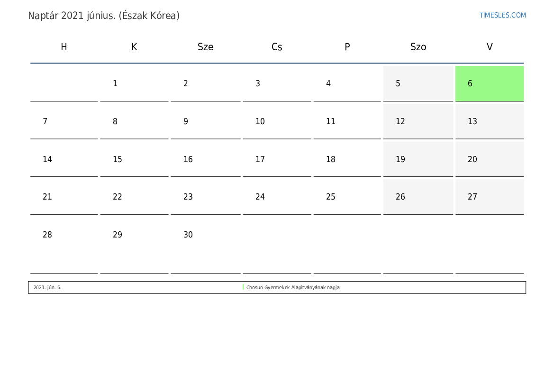Open the TIMESLES.COM link
554x392 pixels.
502,15
